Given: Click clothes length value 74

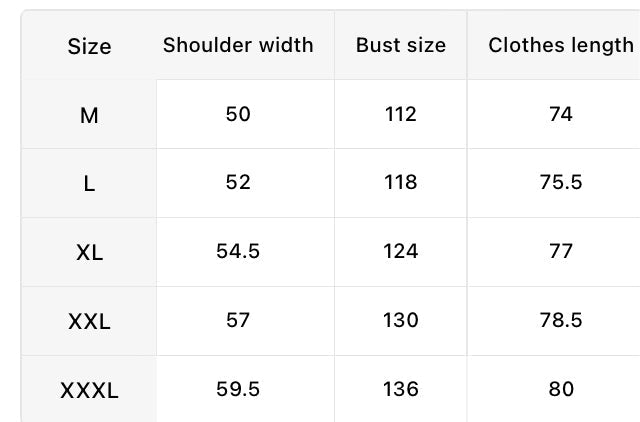Looking at the screenshot, I should point(560,114).
